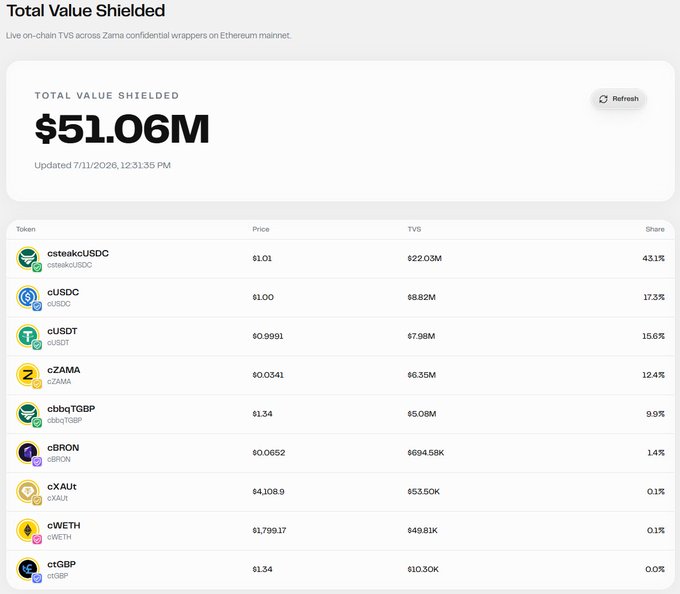Screen dimensions: 680x594
Task: Select the ctGBP token name
Action: (62, 564)
